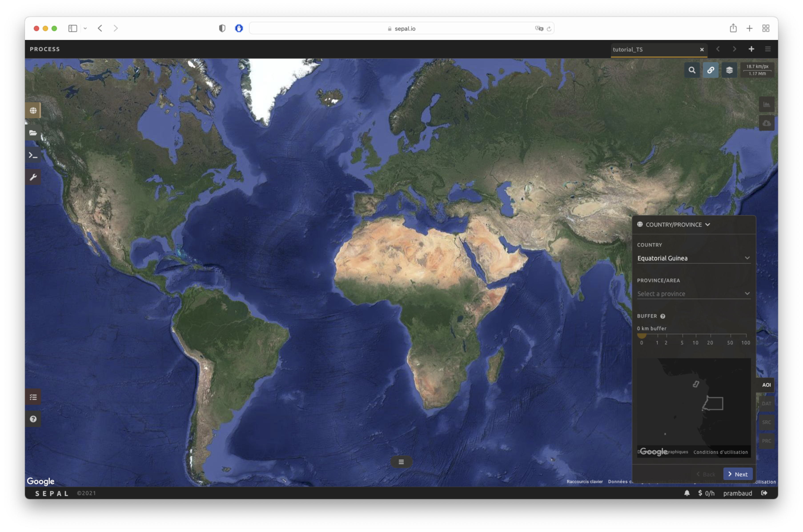Open the Select a province dropdown
Viewport: 803px width, 532px height.
coord(693,294)
